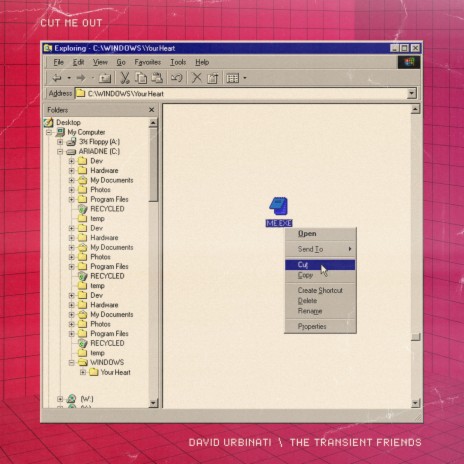
Task: Choose Create Shortcut in context menu
Action: coord(320,290)
